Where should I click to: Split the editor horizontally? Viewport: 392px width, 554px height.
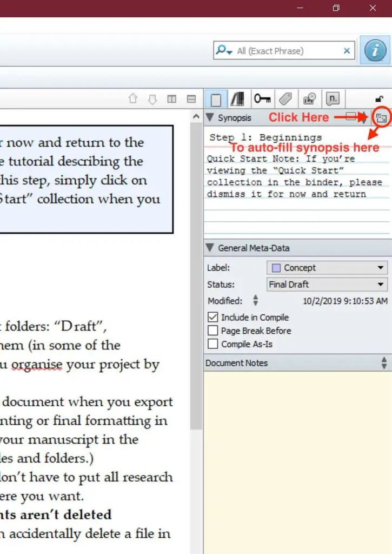click(x=191, y=99)
